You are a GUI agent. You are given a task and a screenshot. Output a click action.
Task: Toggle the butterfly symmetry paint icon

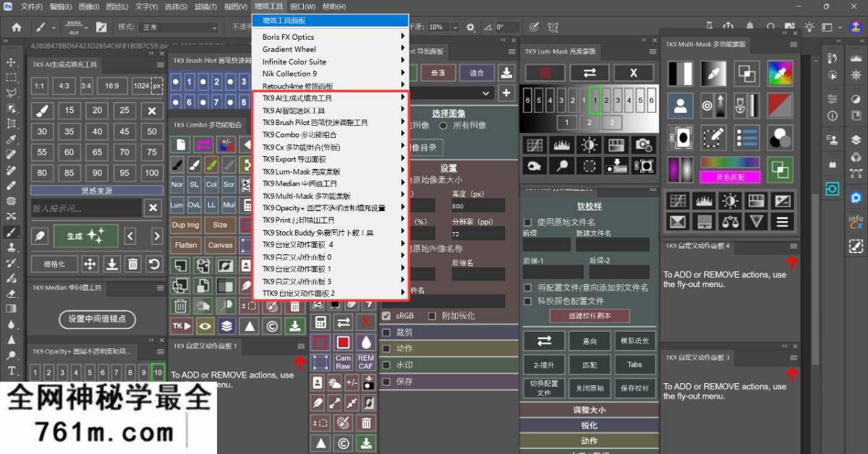click(555, 27)
